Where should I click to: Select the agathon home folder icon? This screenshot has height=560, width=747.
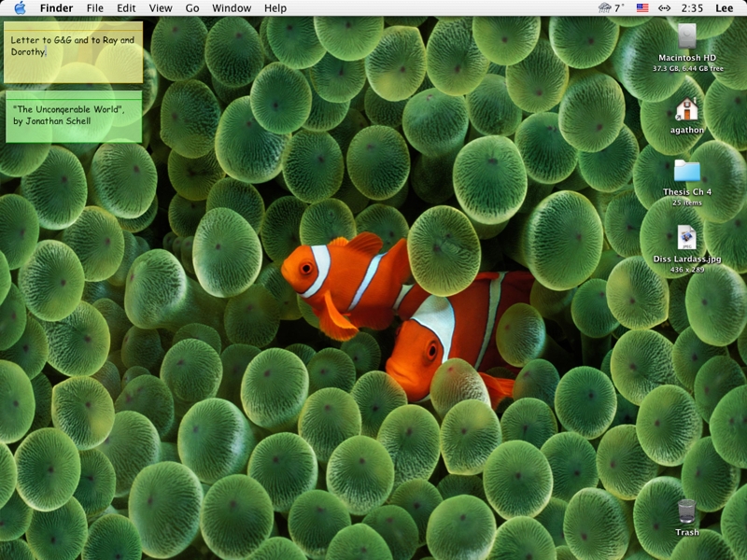click(x=687, y=109)
